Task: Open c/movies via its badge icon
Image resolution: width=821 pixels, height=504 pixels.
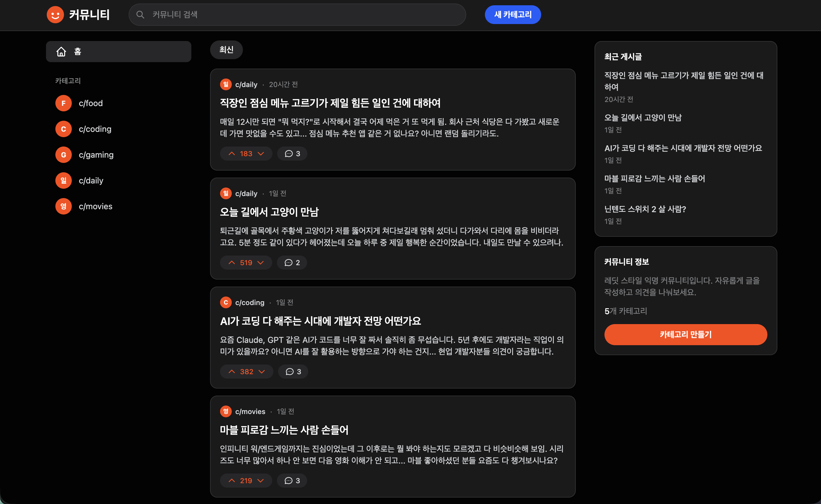Action: [63, 206]
